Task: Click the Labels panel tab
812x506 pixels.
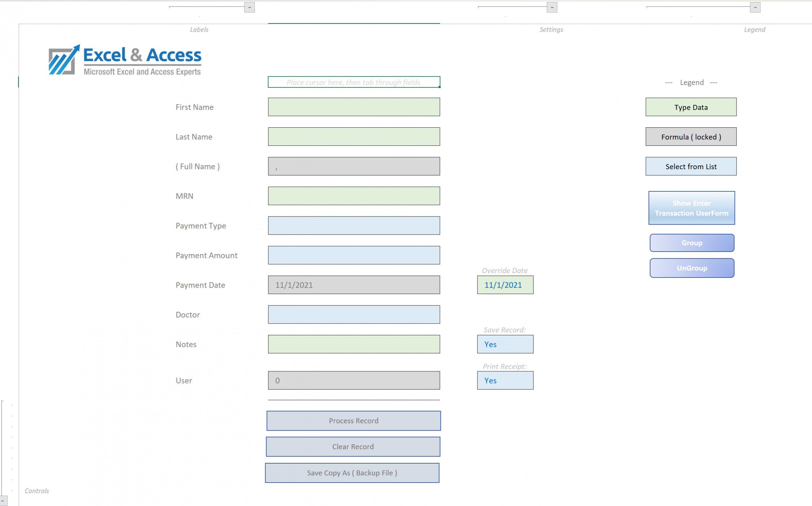Action: click(x=198, y=29)
